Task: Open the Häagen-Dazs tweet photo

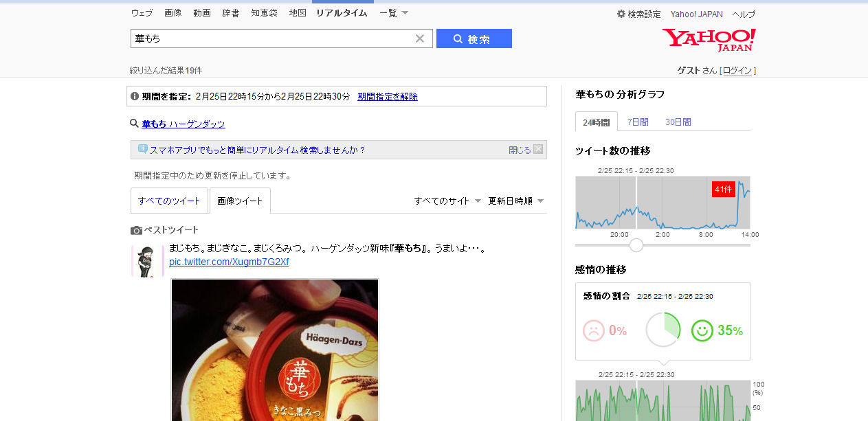Action: pos(275,350)
